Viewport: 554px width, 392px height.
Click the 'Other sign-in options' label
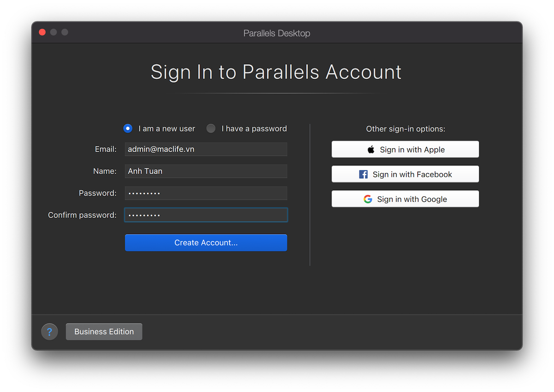(x=405, y=129)
